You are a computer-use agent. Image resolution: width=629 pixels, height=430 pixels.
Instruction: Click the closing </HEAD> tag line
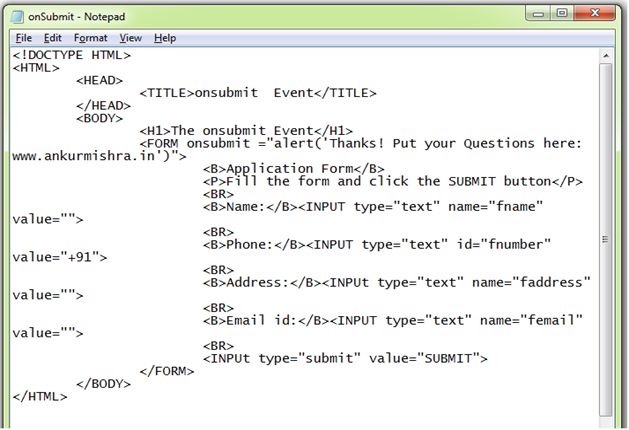(103, 105)
